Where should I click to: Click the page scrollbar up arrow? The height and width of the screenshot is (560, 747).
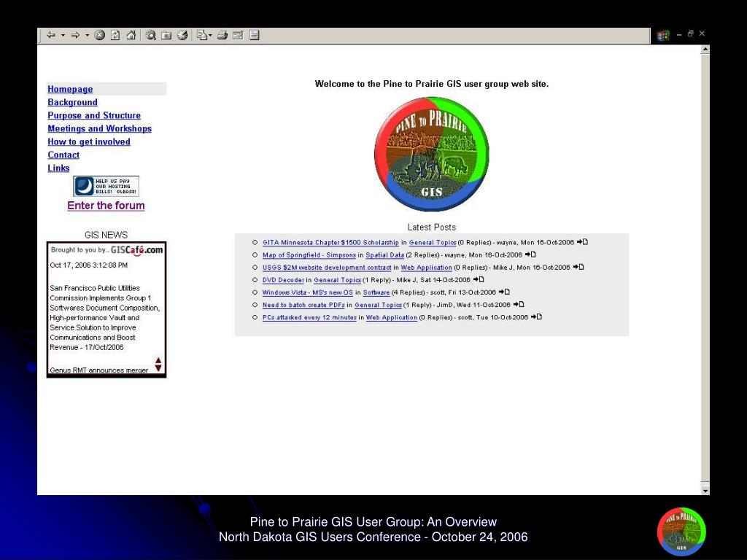point(705,49)
